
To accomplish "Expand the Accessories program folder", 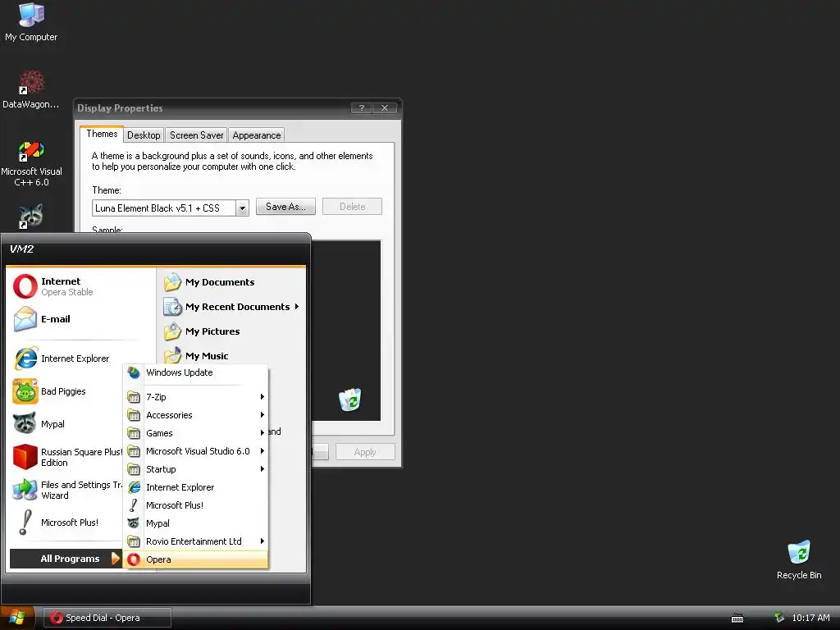I will point(195,415).
